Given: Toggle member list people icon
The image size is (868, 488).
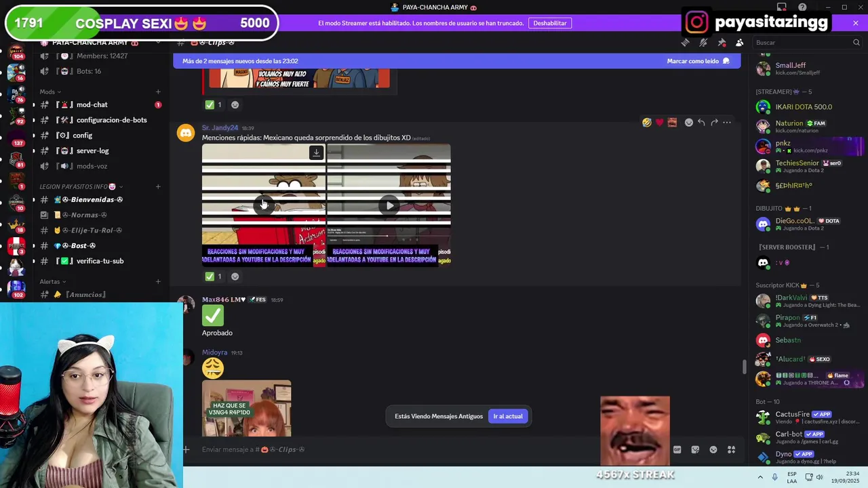Looking at the screenshot, I should [739, 43].
